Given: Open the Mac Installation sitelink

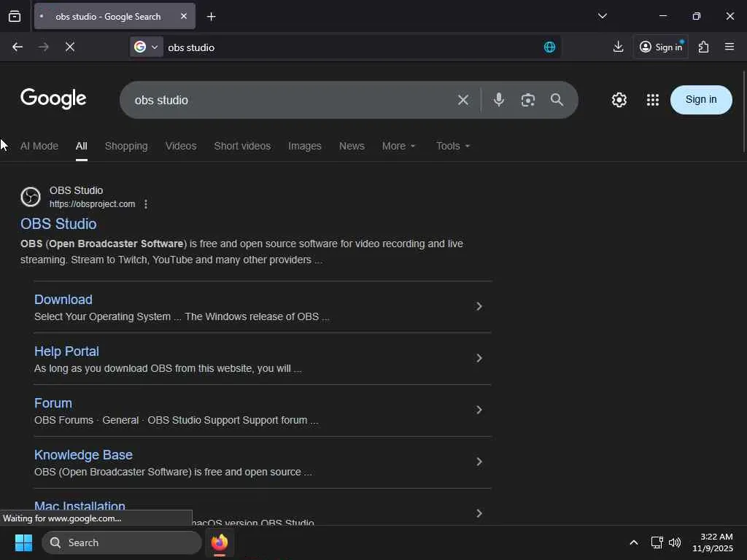Looking at the screenshot, I should [80, 506].
